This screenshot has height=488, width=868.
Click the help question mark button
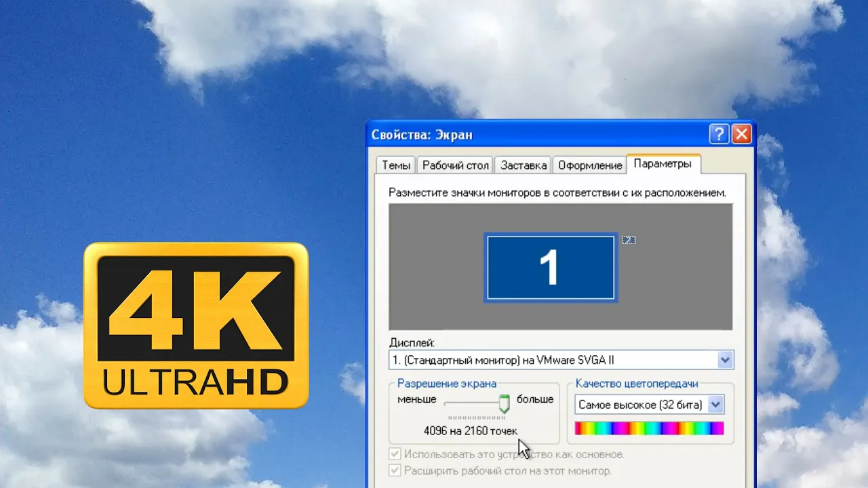(719, 134)
